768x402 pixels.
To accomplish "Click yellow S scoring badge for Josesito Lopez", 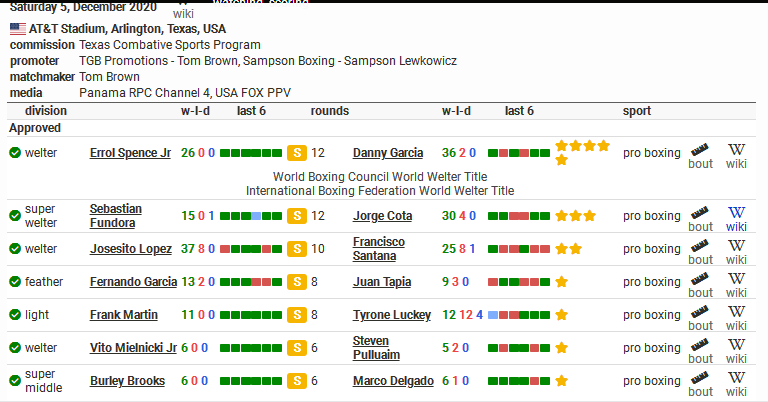I will (297, 249).
